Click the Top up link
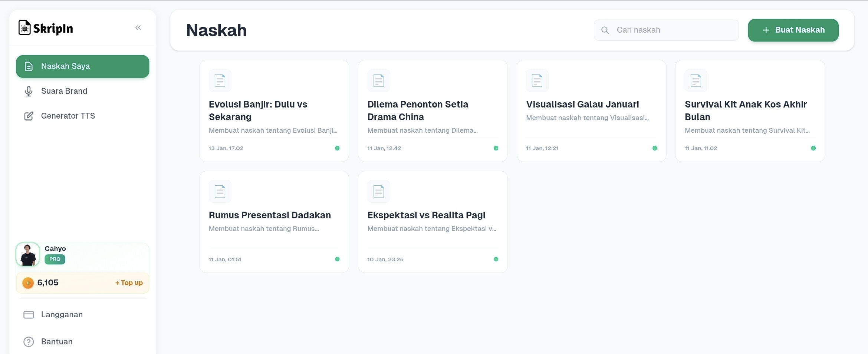Image resolution: width=868 pixels, height=354 pixels. point(128,282)
